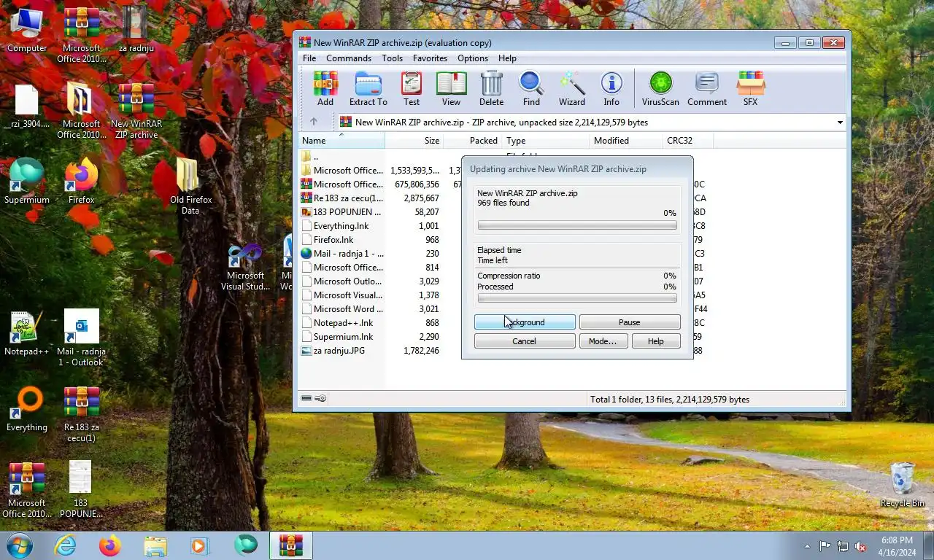Image resolution: width=934 pixels, height=560 pixels.
Task: Select Supermium.lnk in the file list
Action: [379, 337]
